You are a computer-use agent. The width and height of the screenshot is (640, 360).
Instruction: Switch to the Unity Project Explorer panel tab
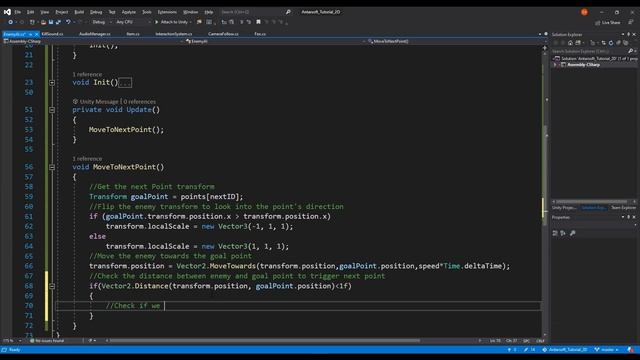coord(564,208)
